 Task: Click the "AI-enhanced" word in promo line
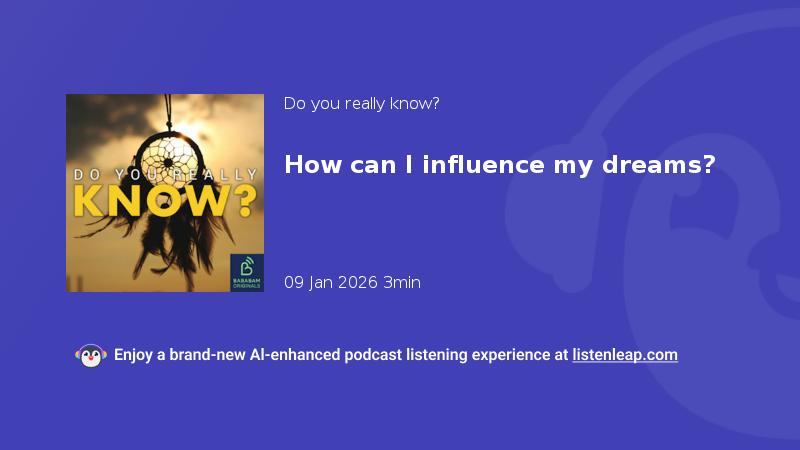tap(294, 355)
